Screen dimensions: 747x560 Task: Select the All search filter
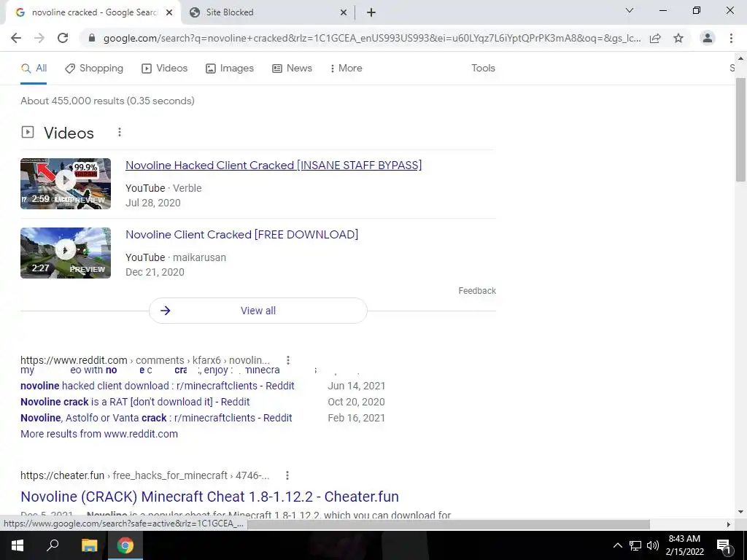click(34, 68)
